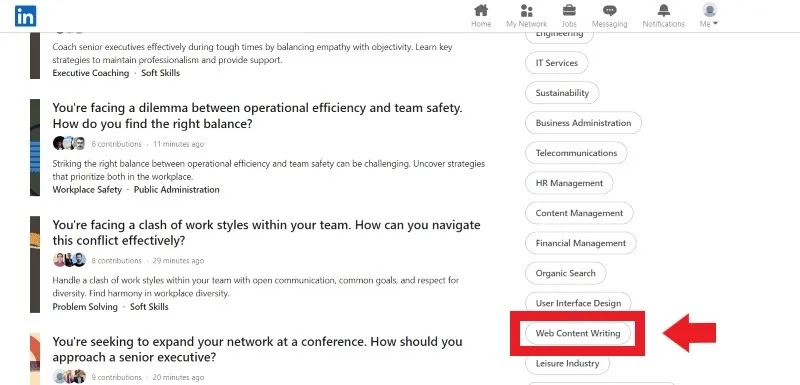Click the 'Striking the right balance' description text
Viewport: 800px width, 385px height.
point(268,170)
